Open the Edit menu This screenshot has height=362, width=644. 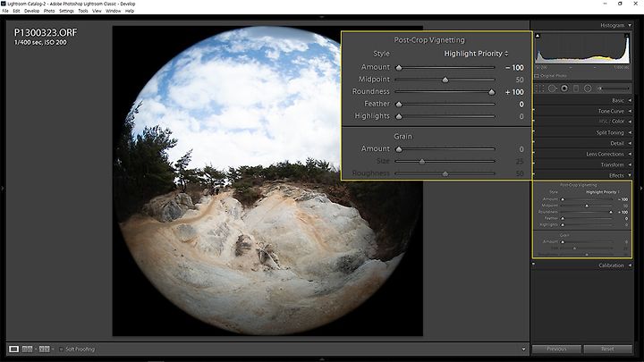16,11
